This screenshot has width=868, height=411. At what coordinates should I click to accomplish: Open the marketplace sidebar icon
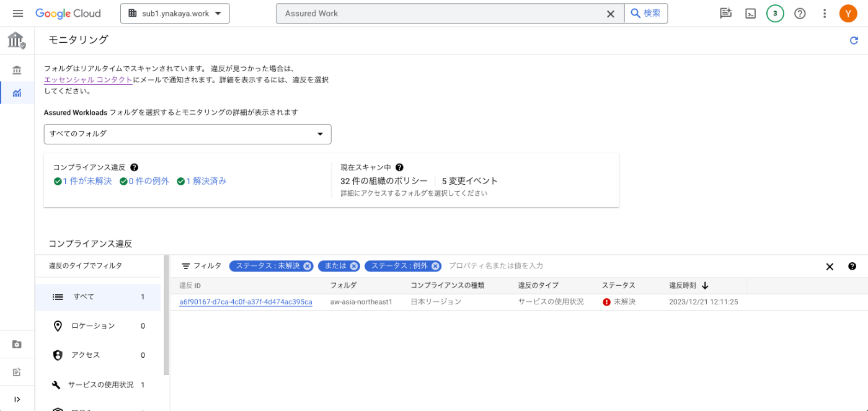17,345
